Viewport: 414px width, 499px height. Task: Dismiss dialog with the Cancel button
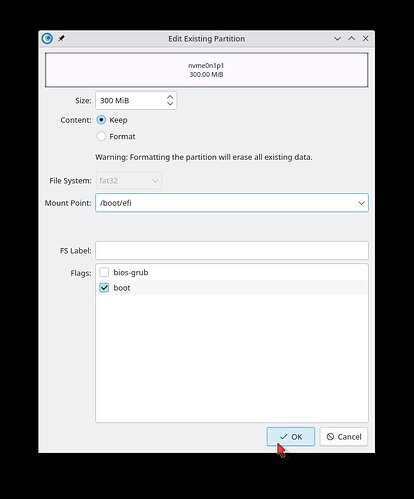[x=344, y=437]
